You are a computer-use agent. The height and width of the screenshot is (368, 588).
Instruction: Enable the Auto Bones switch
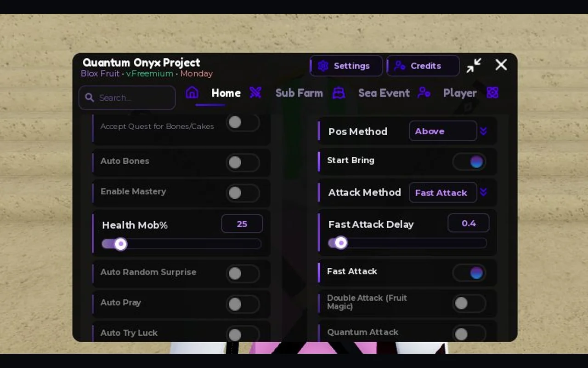[243, 162]
